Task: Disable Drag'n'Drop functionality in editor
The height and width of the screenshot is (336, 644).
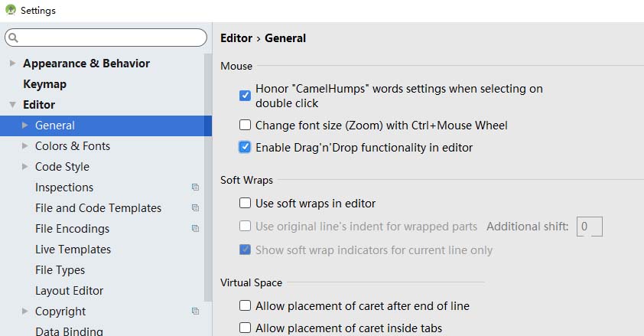Action: click(245, 148)
